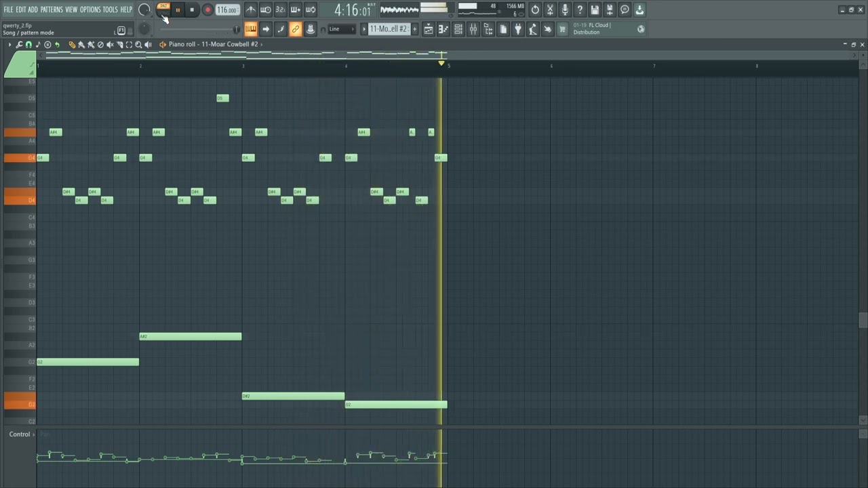868x488 pixels.
Task: Open the project picker pages icon
Action: [503, 29]
